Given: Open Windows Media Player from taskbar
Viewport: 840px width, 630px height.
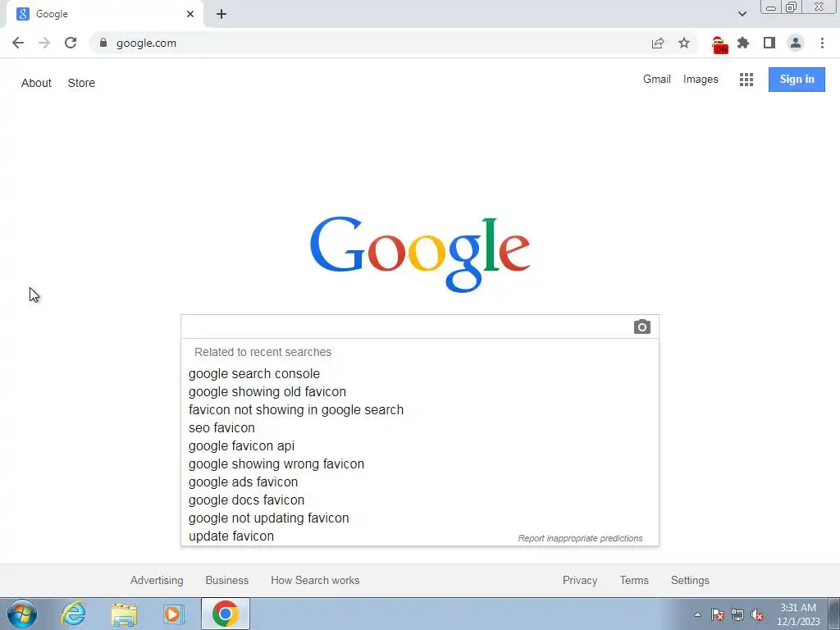Looking at the screenshot, I should (x=173, y=614).
